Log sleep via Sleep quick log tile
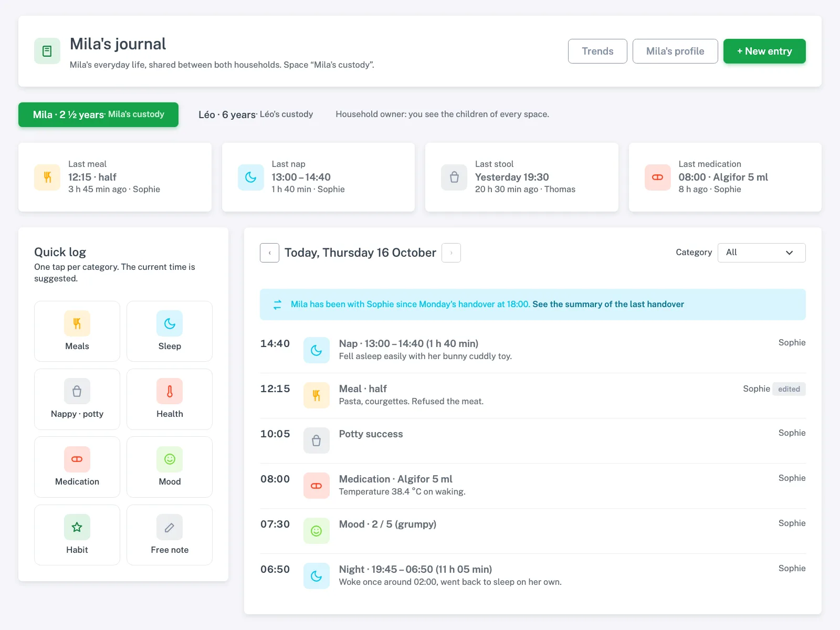The image size is (840, 630). point(170,331)
